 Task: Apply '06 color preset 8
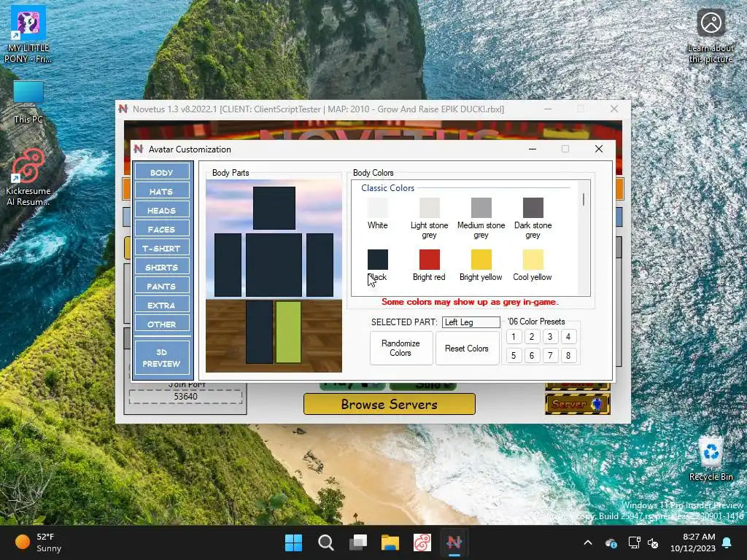point(568,355)
